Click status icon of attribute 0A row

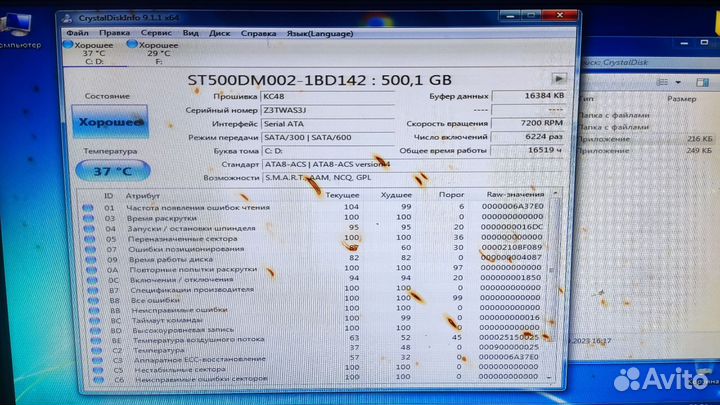click(91, 270)
